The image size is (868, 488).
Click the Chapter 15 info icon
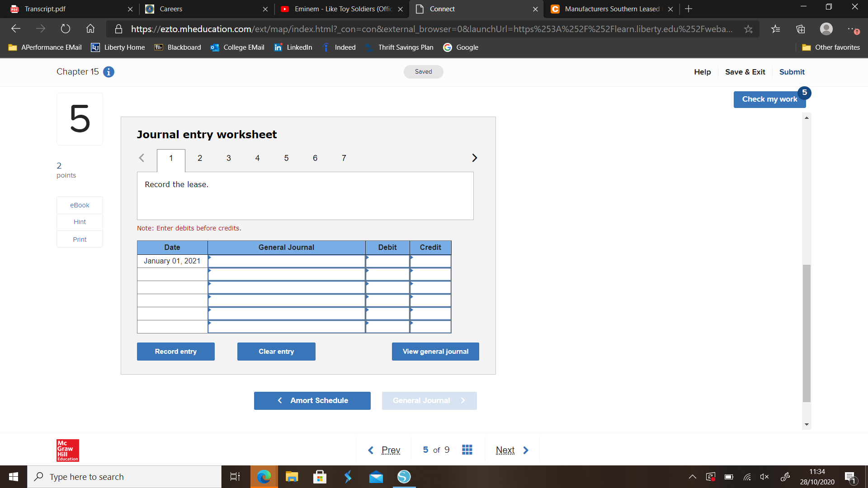click(108, 72)
